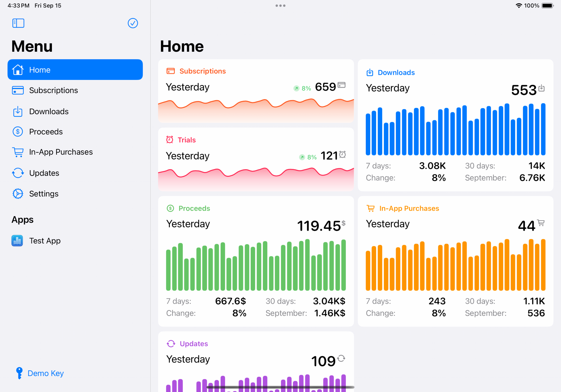Click the Updates arrows sidebar icon

(x=18, y=173)
